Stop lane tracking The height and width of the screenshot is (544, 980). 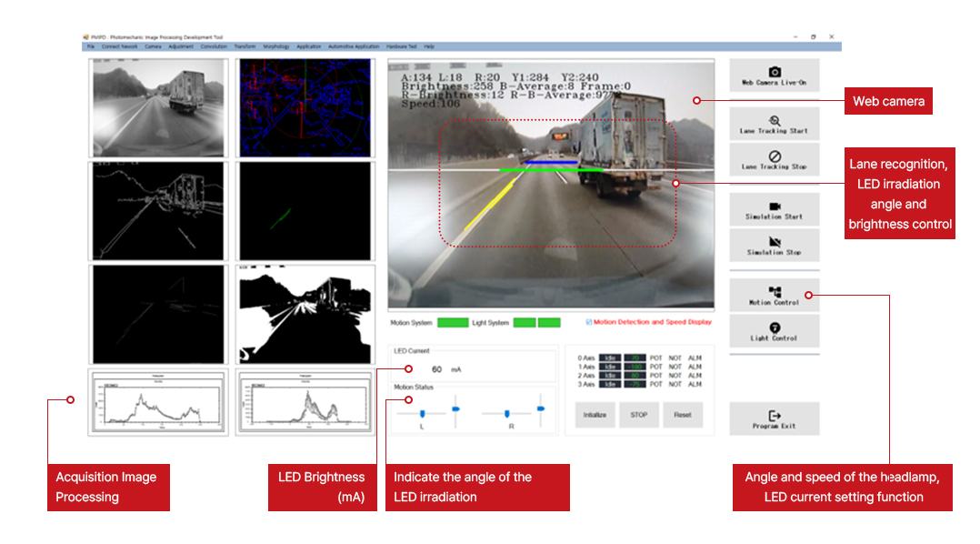(x=774, y=160)
